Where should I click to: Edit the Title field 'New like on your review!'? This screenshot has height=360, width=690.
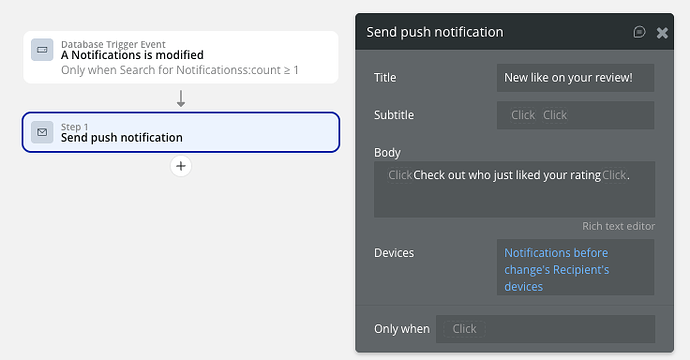point(575,78)
